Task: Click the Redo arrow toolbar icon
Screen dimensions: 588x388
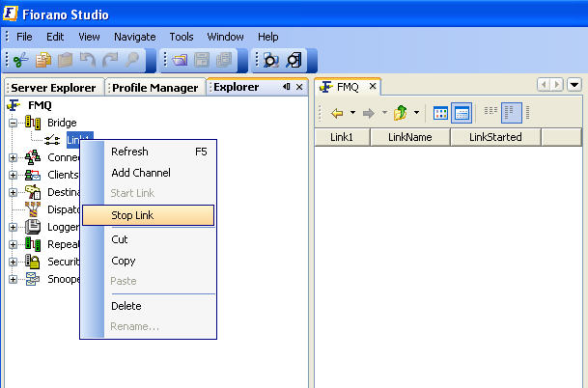Action: click(110, 60)
